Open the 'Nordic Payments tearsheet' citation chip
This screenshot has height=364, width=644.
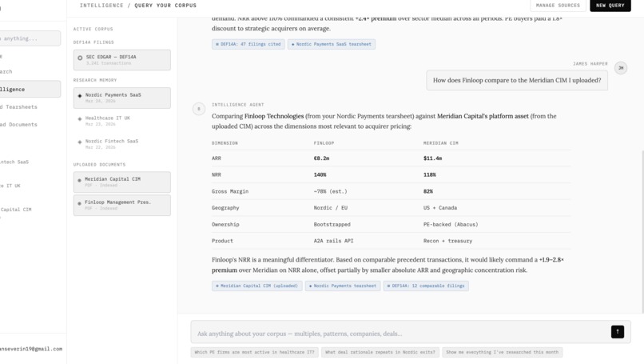[343, 286]
